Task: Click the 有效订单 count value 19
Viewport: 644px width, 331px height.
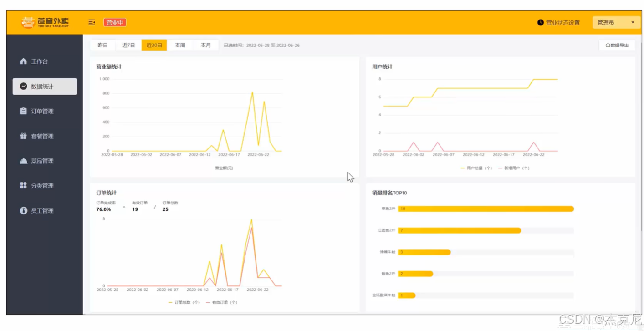Action: 135,209
